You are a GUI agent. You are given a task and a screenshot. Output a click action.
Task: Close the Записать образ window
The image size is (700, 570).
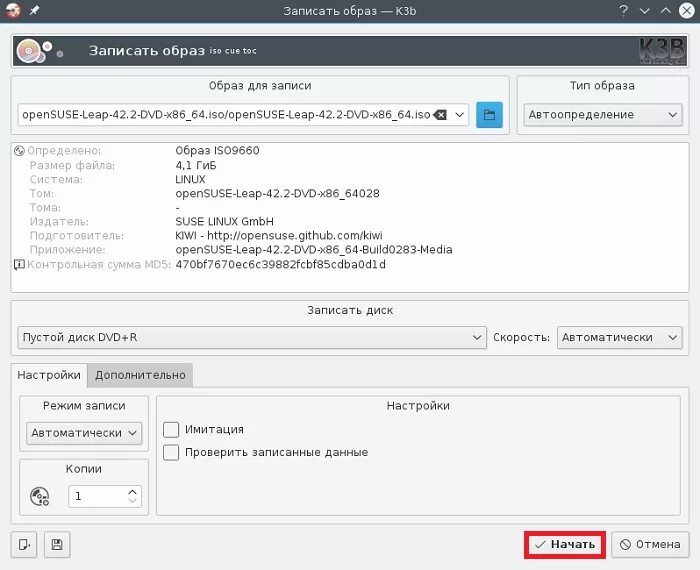[x=687, y=11]
